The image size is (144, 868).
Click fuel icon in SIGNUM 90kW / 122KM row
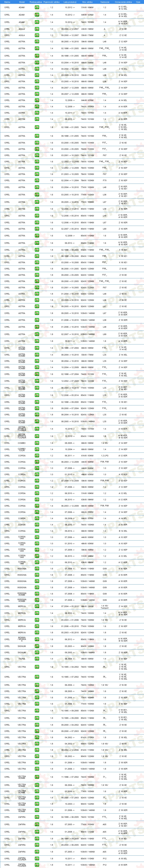point(37,646)
